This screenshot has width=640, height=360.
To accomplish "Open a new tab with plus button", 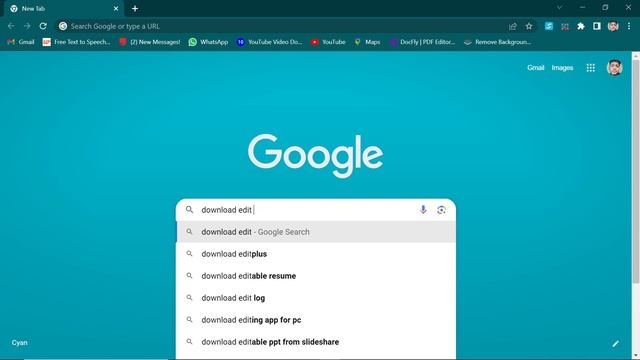I will pyautogui.click(x=135, y=9).
